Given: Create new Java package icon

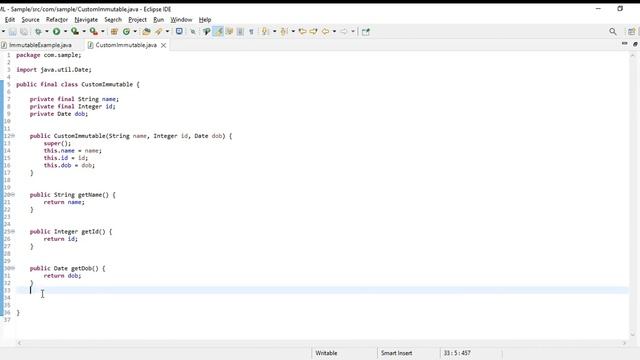Looking at the screenshot, I should 114,31.
